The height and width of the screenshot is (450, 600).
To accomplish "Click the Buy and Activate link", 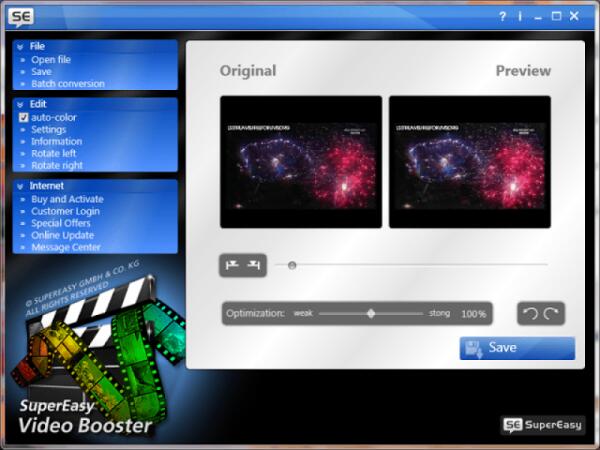I will [x=67, y=200].
